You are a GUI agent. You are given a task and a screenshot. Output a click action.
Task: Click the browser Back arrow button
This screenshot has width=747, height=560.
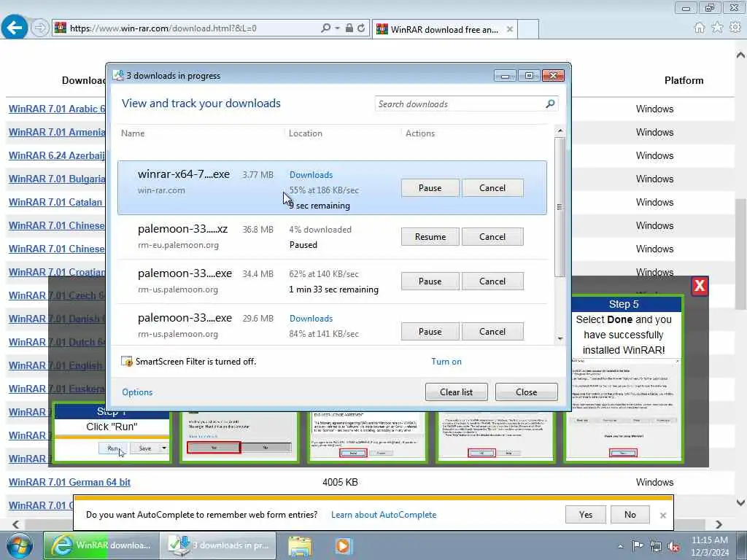pyautogui.click(x=15, y=28)
